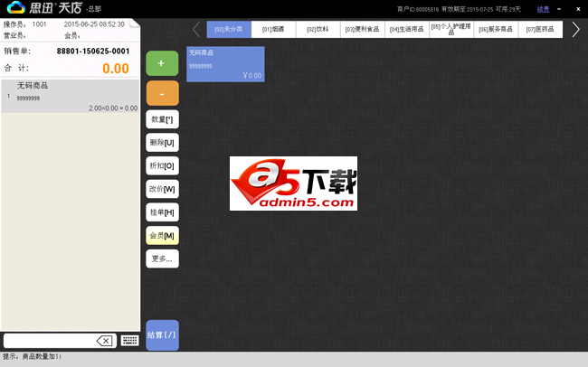Change price via 改价[W] button
The image size is (588, 367).
[162, 189]
